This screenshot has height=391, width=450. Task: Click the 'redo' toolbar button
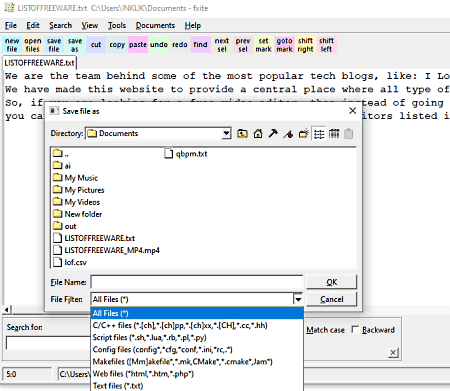[180, 45]
